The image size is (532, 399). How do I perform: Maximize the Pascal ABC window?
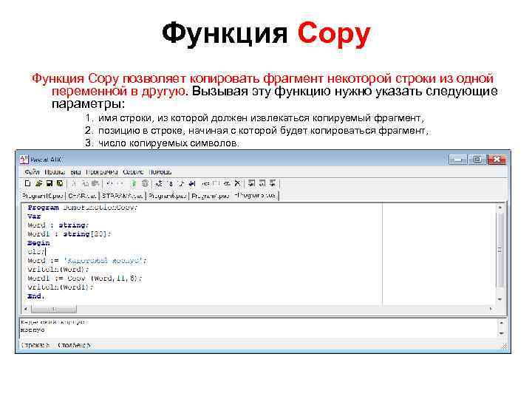click(x=477, y=159)
